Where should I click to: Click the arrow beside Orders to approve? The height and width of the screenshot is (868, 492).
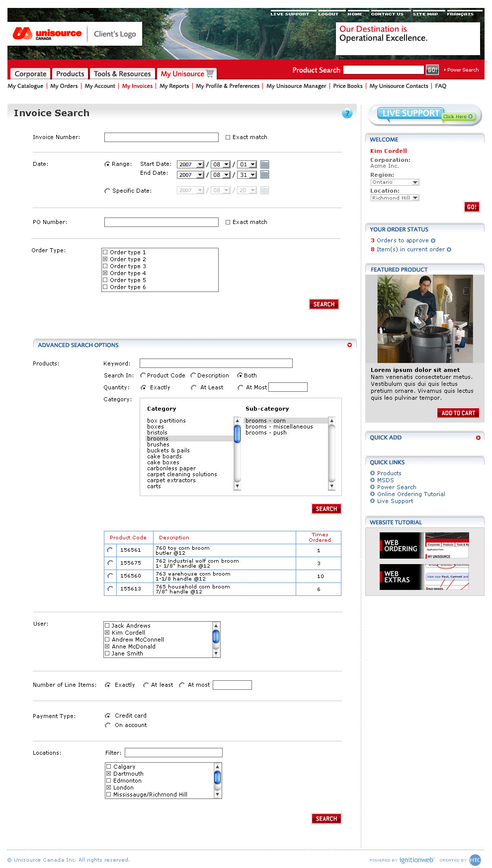(433, 241)
